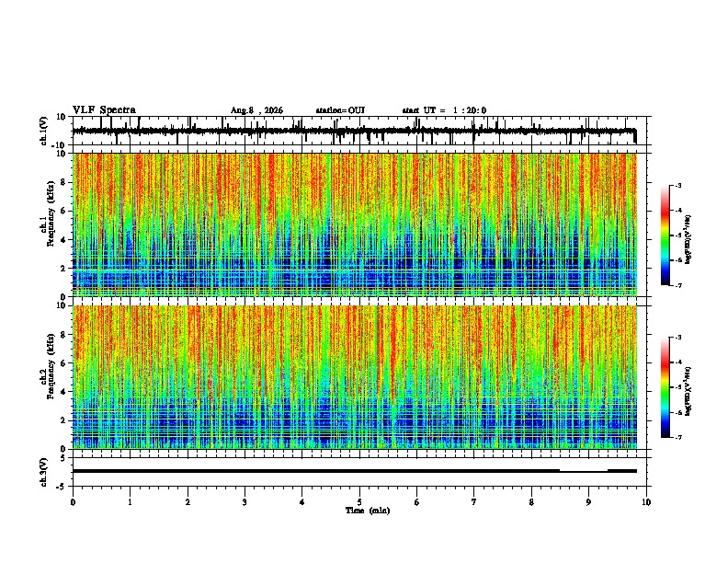Select the "Aug.8 , 2026" date text
This screenshot has width=728, height=563.
(x=256, y=110)
